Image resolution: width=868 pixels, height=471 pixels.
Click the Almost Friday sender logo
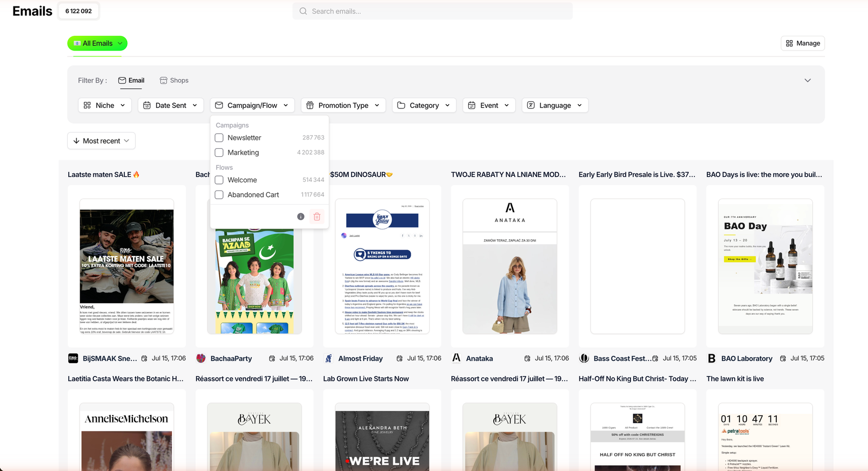(x=328, y=358)
